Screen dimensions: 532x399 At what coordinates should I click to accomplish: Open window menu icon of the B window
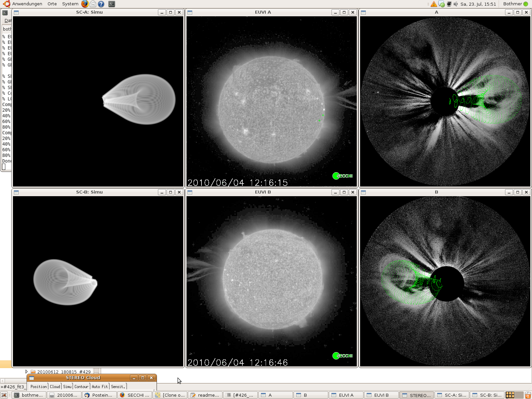click(363, 192)
